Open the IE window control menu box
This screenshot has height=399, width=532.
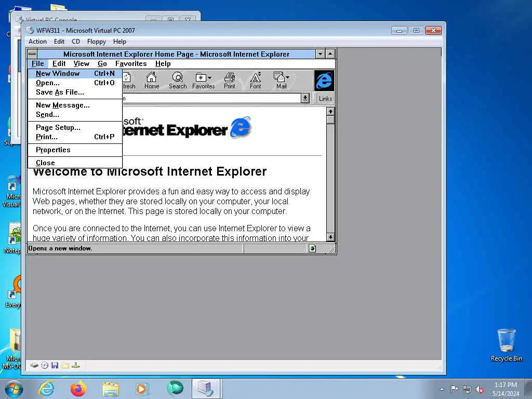pos(32,54)
